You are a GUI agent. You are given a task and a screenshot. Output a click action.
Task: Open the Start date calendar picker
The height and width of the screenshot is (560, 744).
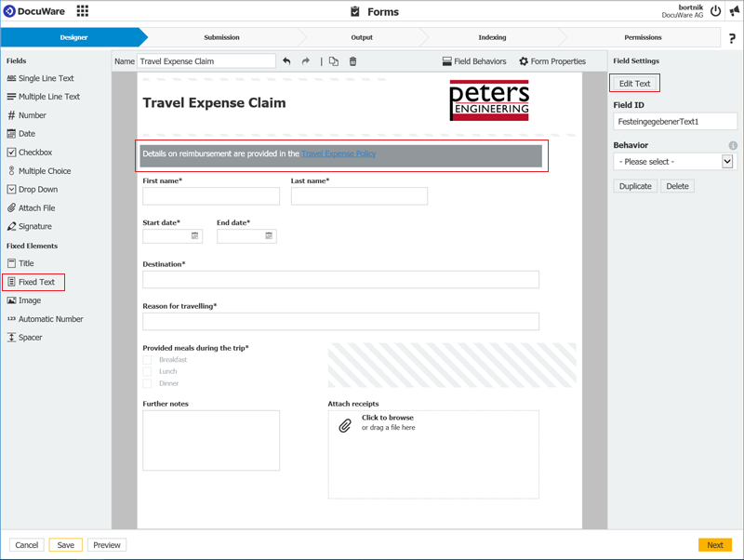tap(194, 236)
